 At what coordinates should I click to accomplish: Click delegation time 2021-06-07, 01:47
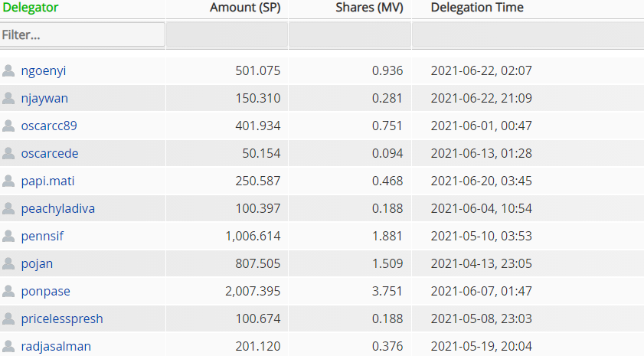click(x=482, y=291)
